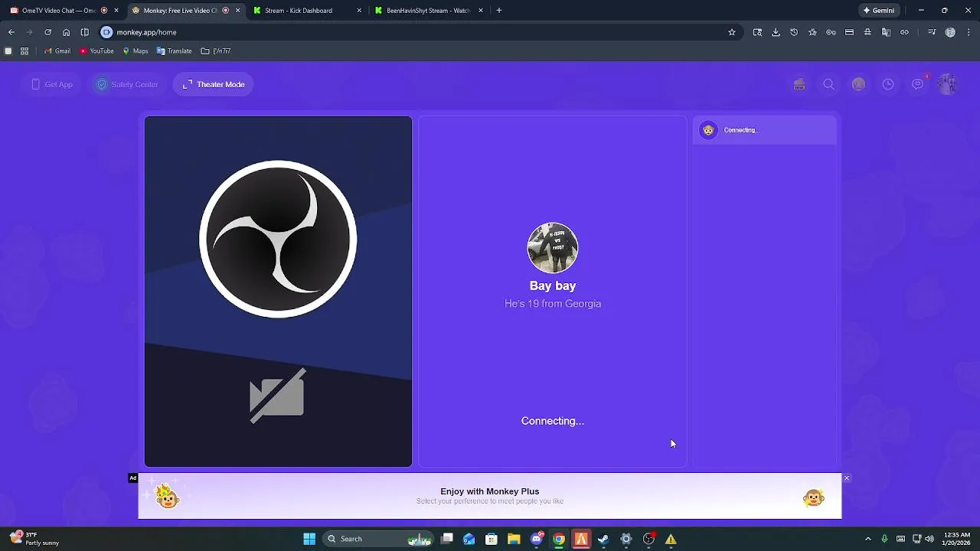980x551 pixels.
Task: Open the YouTube bookmark
Action: pyautogui.click(x=96, y=51)
